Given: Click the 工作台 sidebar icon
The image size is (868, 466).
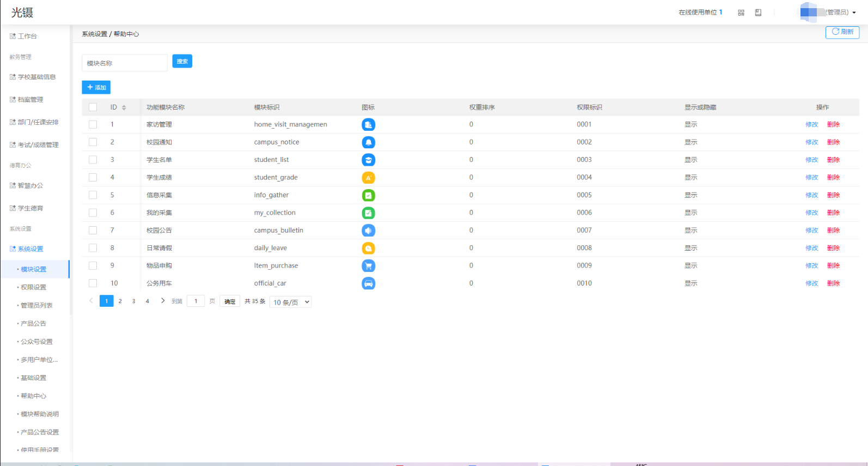Looking at the screenshot, I should [13, 36].
